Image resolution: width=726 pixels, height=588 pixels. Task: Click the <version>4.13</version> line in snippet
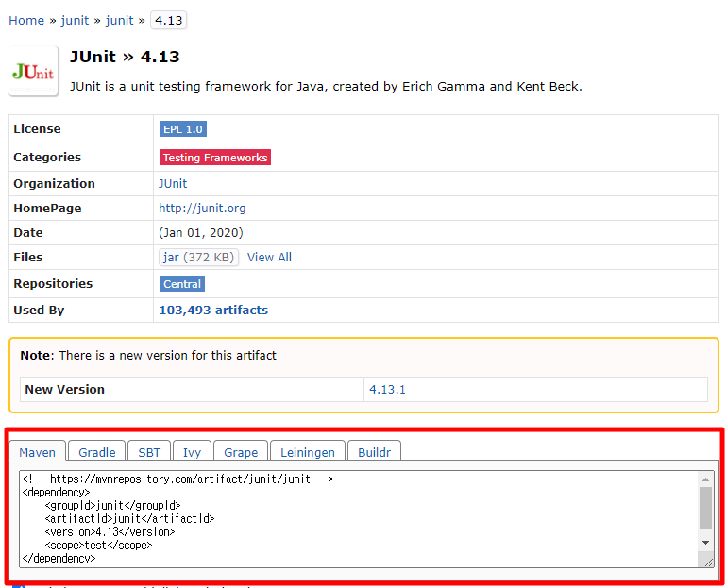[x=110, y=532]
